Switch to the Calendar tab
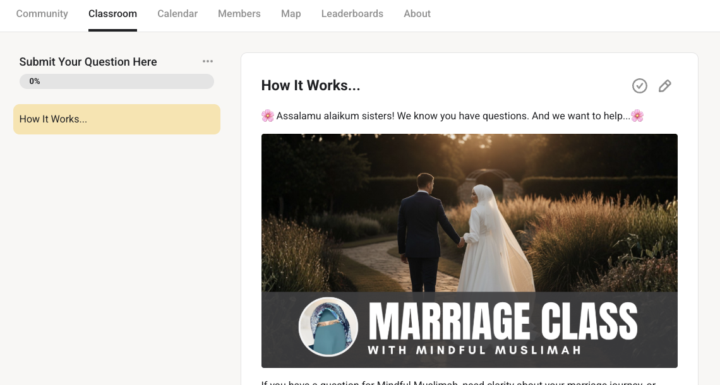 [177, 14]
